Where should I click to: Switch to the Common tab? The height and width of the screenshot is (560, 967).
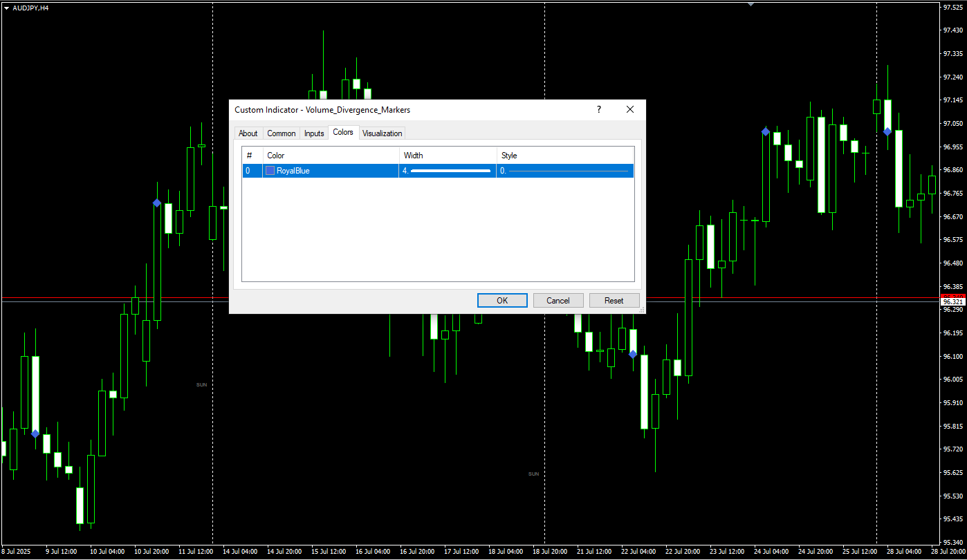click(282, 133)
